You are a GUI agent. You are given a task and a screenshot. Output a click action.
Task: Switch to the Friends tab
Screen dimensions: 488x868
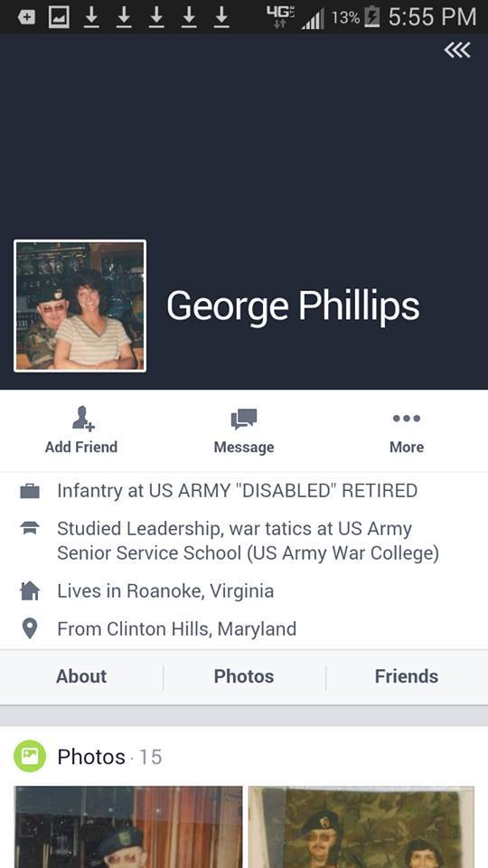coord(407,676)
